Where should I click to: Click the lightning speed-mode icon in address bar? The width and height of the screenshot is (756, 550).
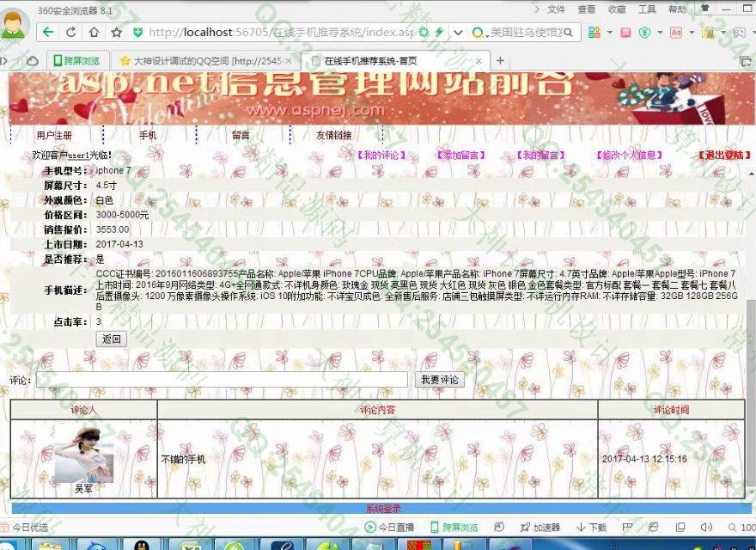click(439, 33)
